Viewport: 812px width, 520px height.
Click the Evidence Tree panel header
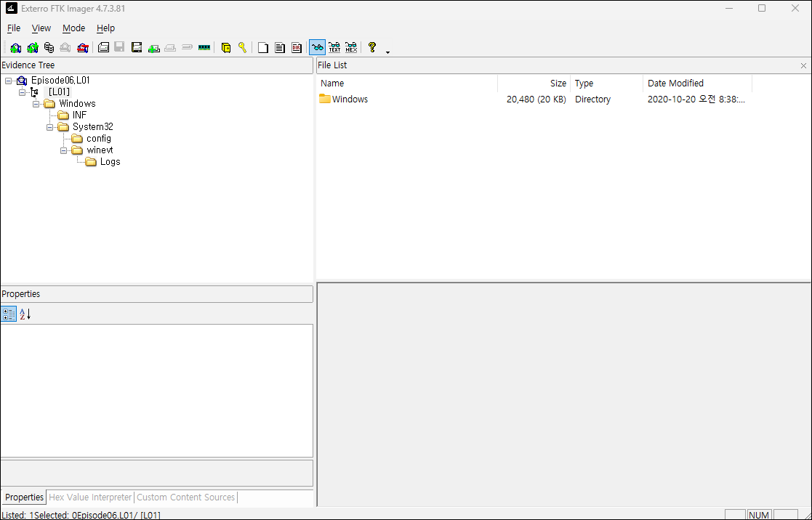(156, 65)
